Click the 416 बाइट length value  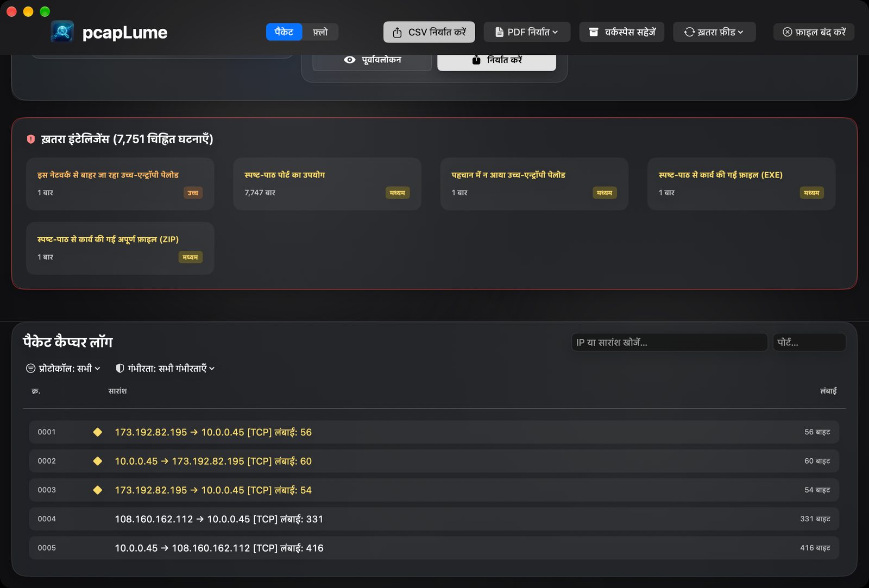coord(815,548)
